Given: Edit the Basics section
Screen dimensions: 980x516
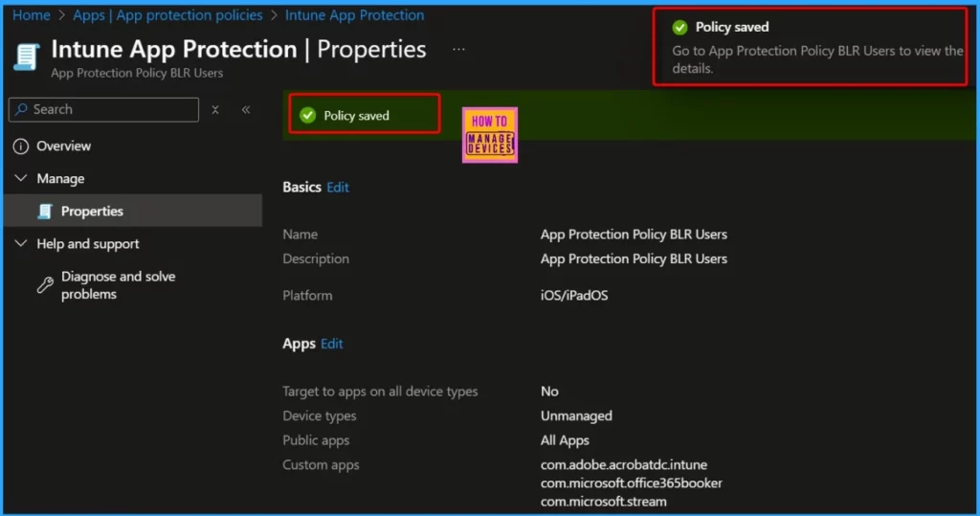Looking at the screenshot, I should point(338,187).
